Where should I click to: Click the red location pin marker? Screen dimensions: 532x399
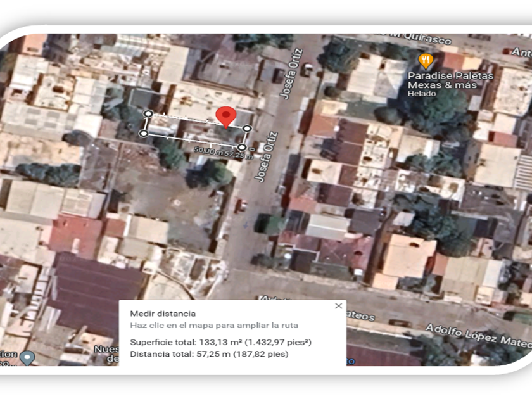click(226, 117)
